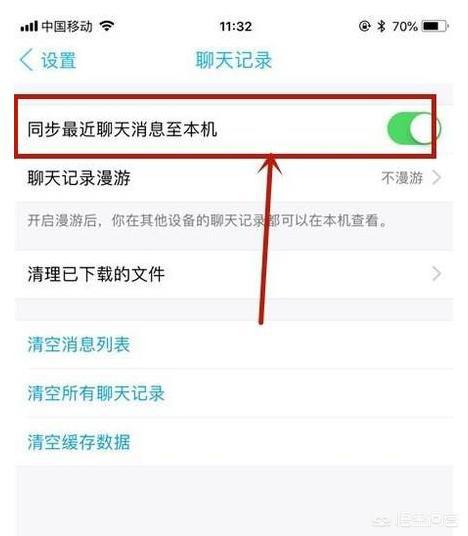Tap the 11:32 clock in status bar

pos(236,26)
